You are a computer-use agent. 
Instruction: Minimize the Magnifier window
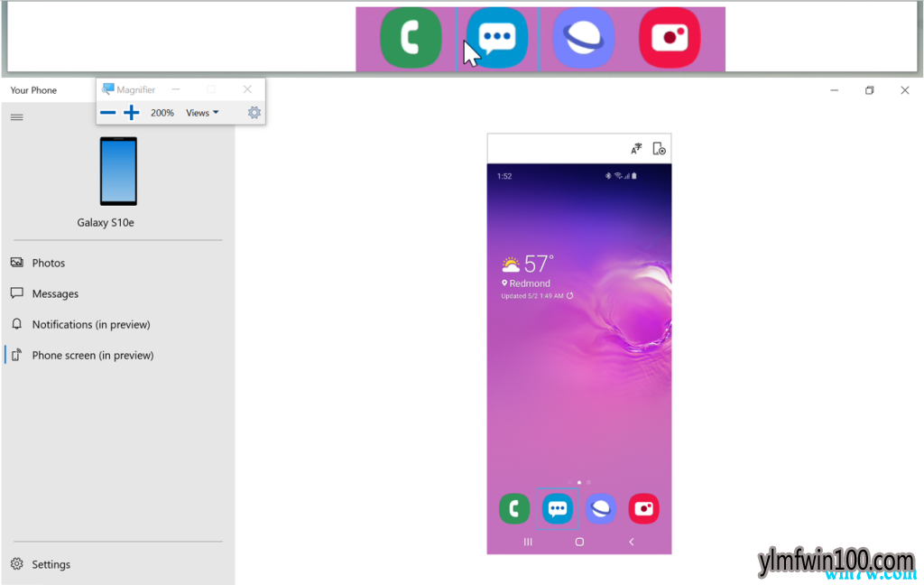176,89
